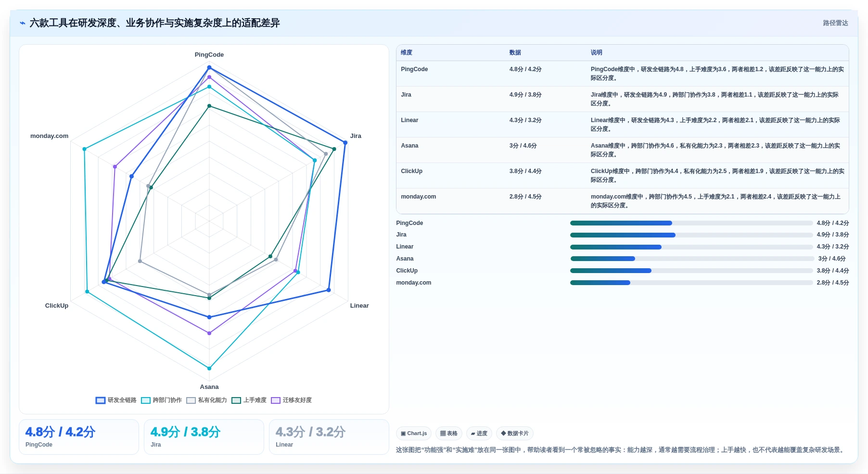Select the PingCode 4.8分 / 4.2分 card

pos(79,437)
